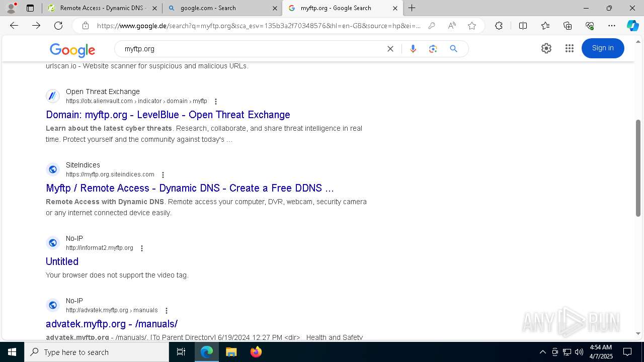Open Collections icon
The image size is (644, 362).
pos(568,26)
